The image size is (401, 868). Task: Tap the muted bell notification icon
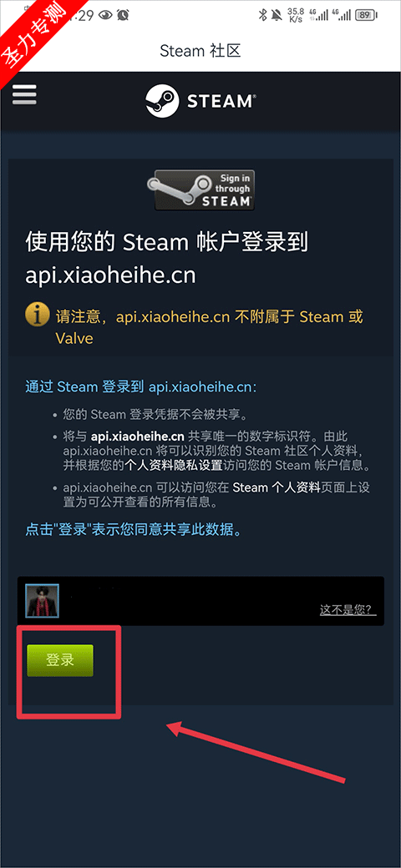pos(277,15)
